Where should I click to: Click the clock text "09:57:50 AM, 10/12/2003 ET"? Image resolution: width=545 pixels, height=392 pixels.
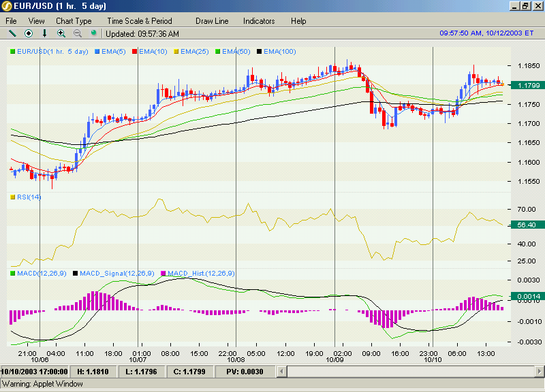486,33
